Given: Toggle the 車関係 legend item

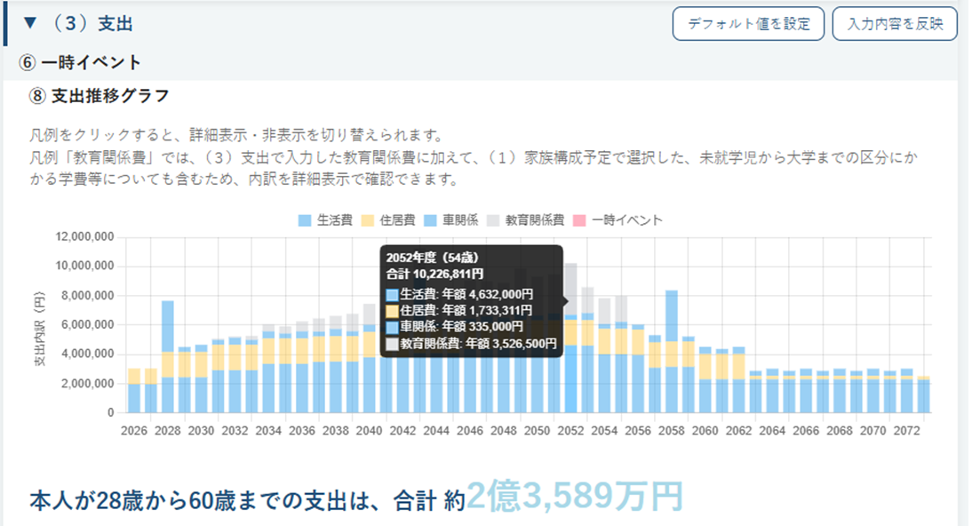Looking at the screenshot, I should click(x=450, y=219).
